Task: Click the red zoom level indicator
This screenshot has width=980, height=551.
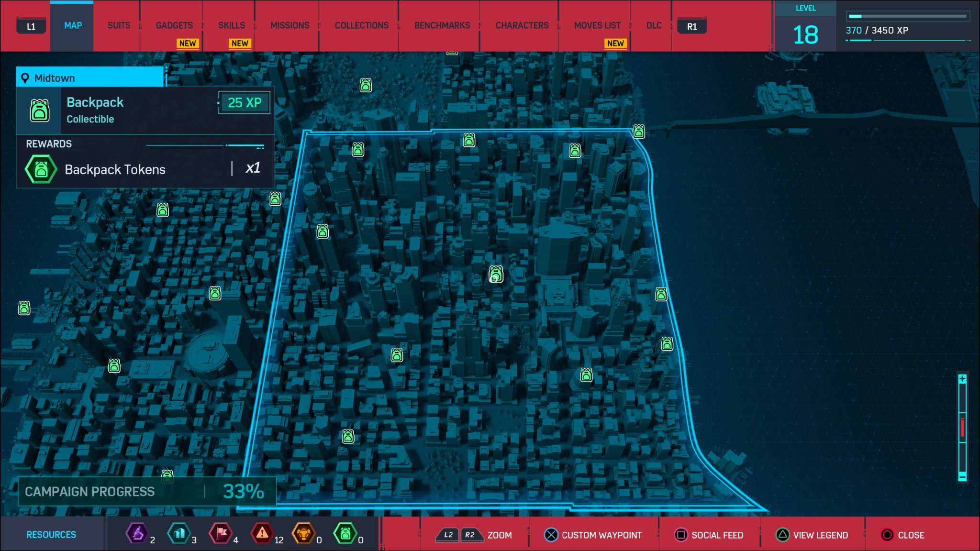Action: coord(962,427)
